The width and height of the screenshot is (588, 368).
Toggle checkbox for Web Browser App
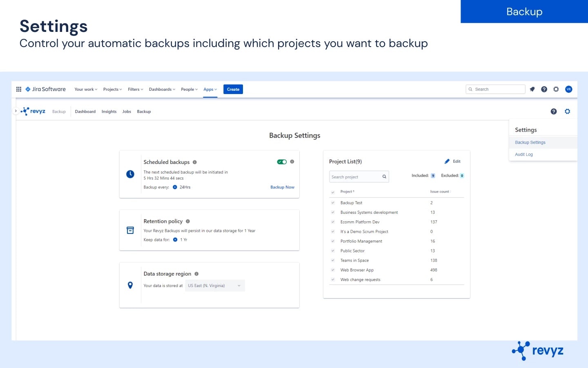(x=333, y=270)
